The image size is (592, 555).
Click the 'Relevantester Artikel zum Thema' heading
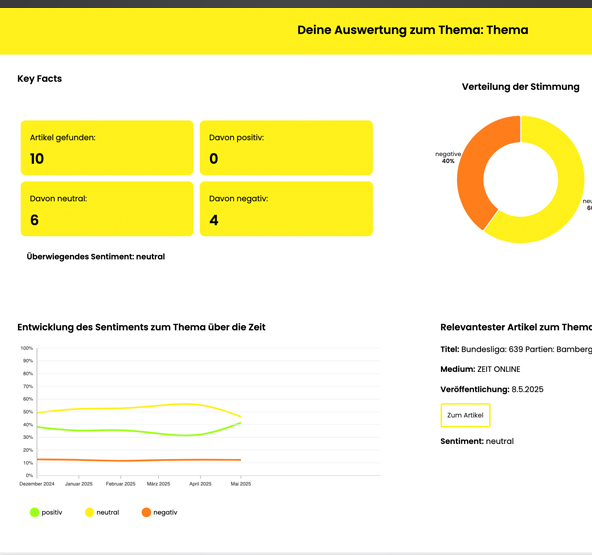pyautogui.click(x=516, y=327)
